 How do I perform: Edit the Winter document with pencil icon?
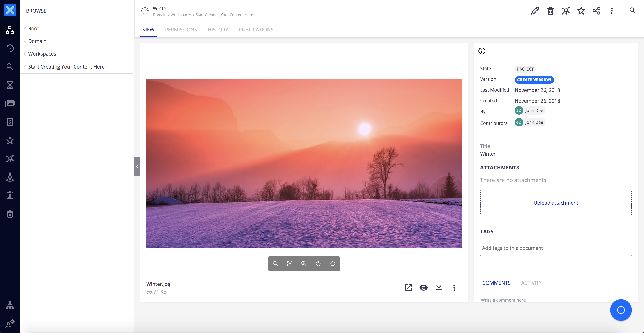pyautogui.click(x=535, y=11)
